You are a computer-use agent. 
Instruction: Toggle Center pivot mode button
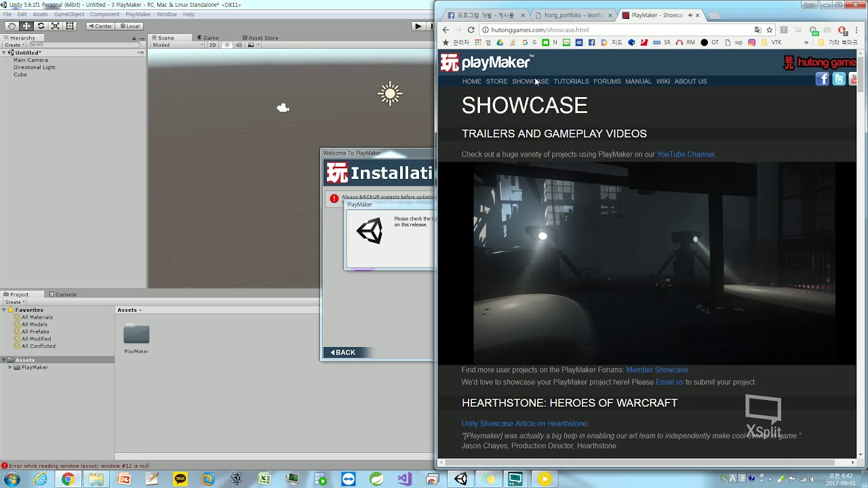coord(100,26)
